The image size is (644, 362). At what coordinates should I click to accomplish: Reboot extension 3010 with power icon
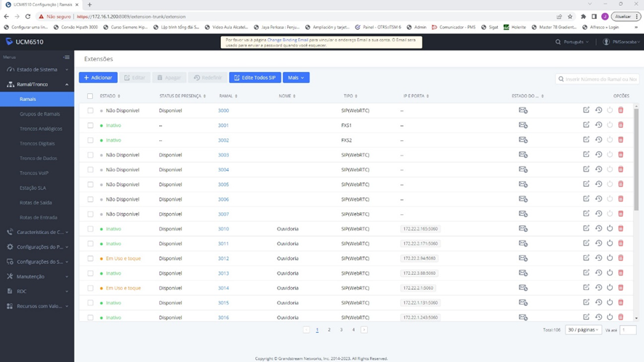(610, 229)
